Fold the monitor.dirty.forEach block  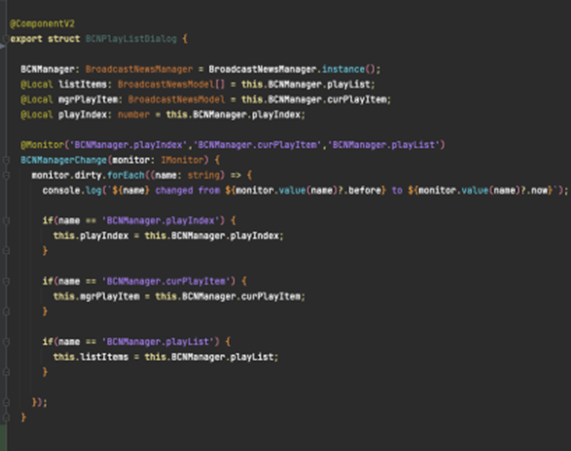[x=6, y=175]
